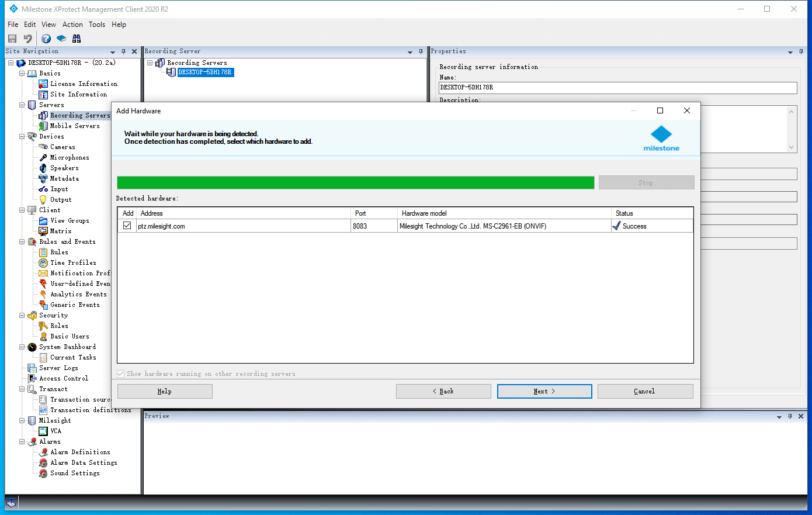Collapse the Servers tree node
The height and width of the screenshot is (515, 812).
pyautogui.click(x=22, y=105)
